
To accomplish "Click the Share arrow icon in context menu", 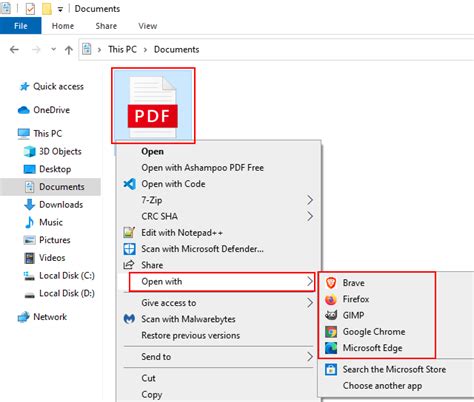I will (x=129, y=265).
